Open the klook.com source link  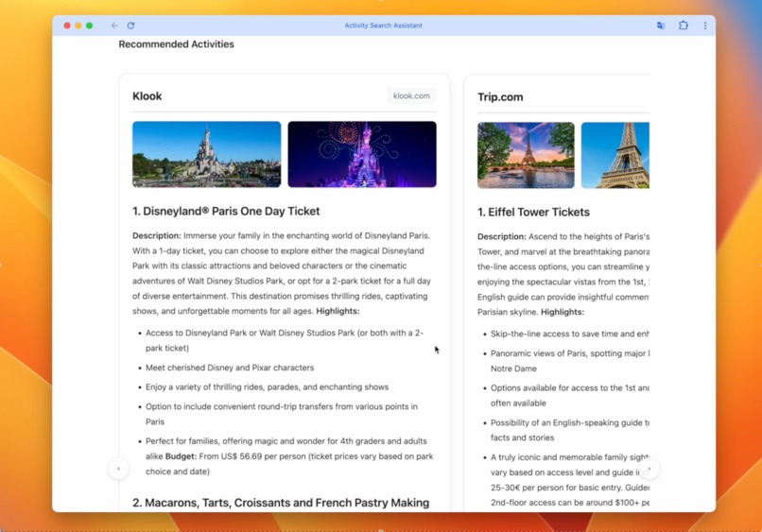point(411,95)
